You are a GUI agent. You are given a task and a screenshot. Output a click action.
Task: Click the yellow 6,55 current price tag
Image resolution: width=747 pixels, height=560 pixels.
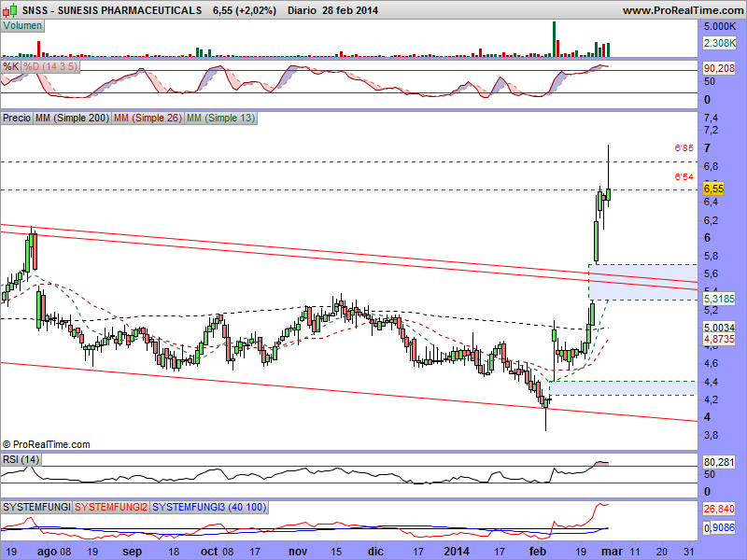point(714,189)
